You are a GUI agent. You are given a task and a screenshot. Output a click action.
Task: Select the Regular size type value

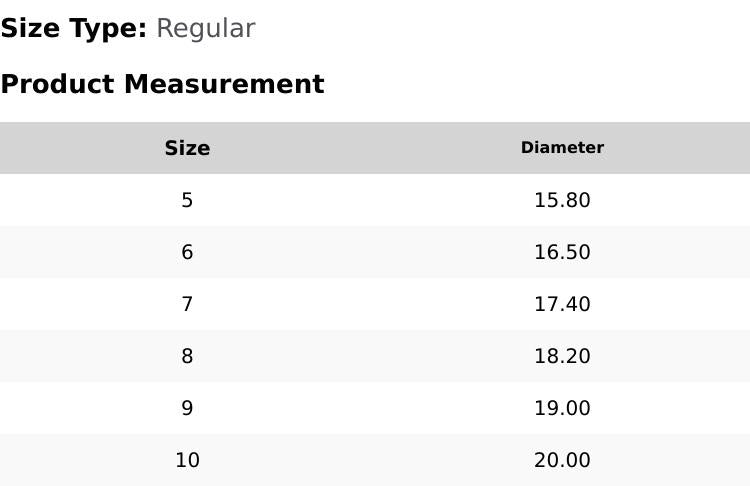205,29
